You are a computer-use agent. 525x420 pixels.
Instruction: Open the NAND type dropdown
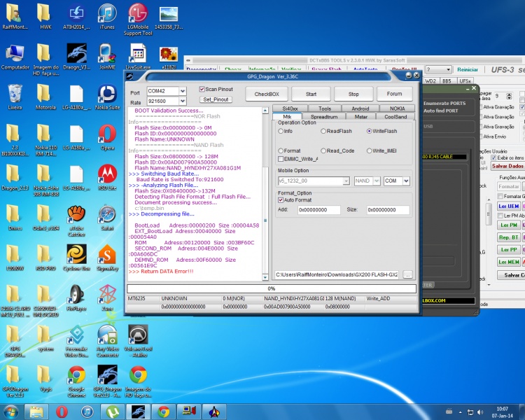pyautogui.click(x=377, y=181)
